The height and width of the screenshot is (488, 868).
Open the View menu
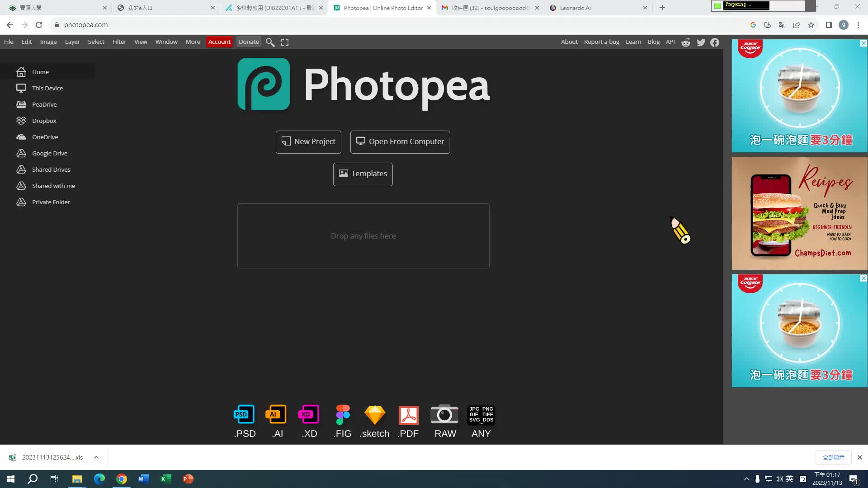pos(141,42)
